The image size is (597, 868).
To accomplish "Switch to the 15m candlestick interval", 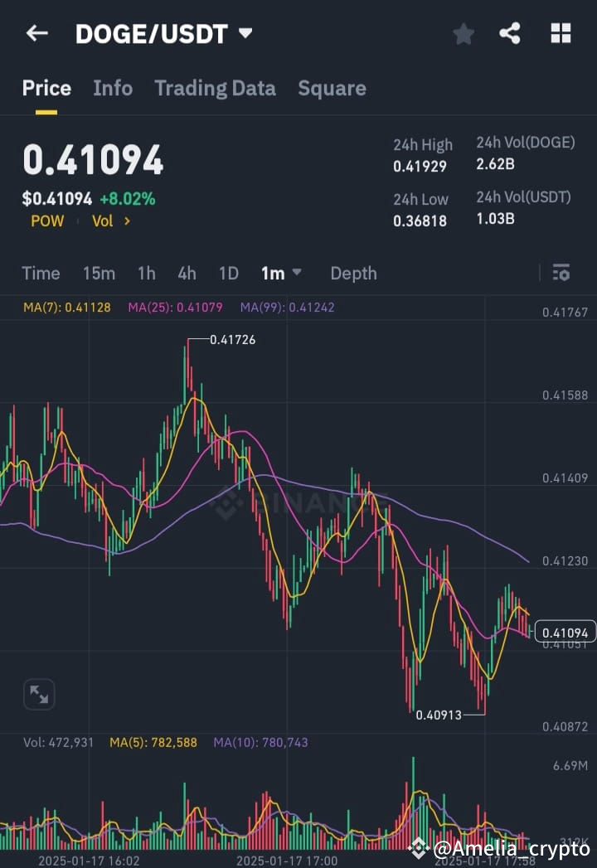I will (x=99, y=273).
